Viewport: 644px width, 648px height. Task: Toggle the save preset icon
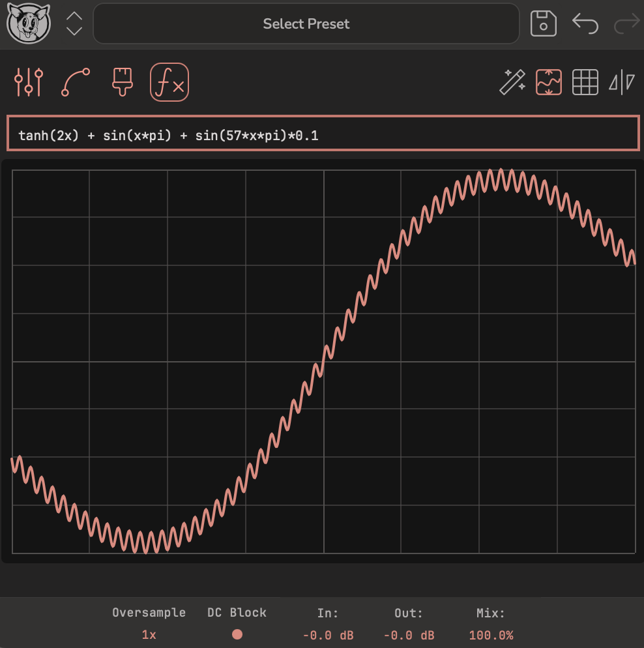[x=543, y=23]
